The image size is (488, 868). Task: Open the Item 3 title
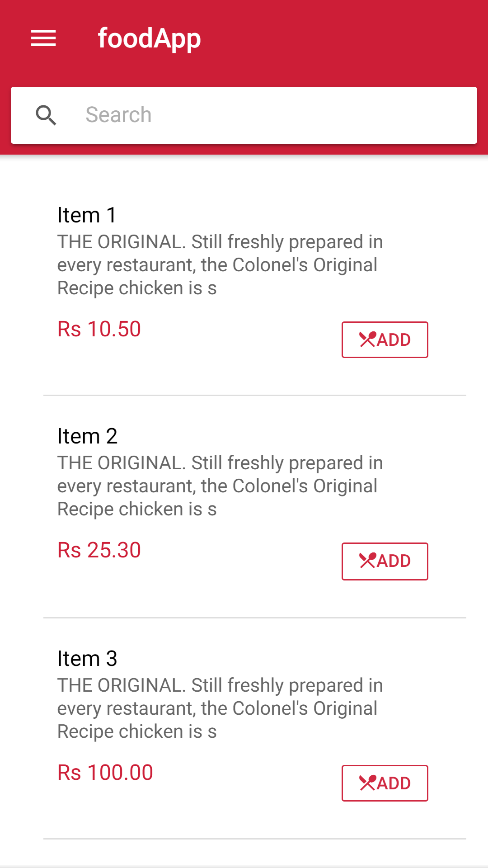point(87,659)
